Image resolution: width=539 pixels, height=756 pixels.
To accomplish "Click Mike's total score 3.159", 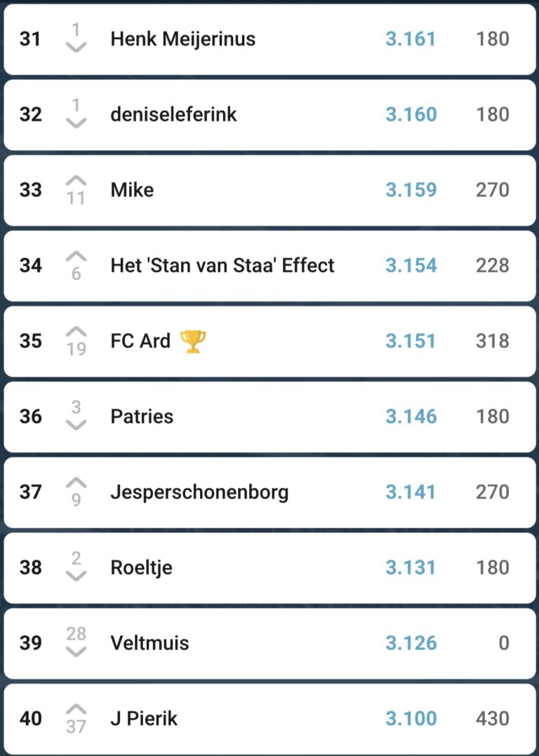I will [x=411, y=190].
